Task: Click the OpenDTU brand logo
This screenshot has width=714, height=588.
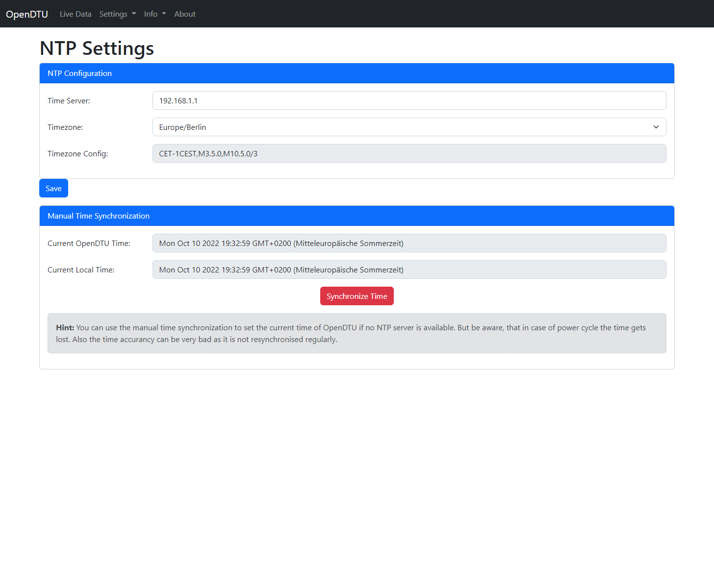Action: [27, 14]
